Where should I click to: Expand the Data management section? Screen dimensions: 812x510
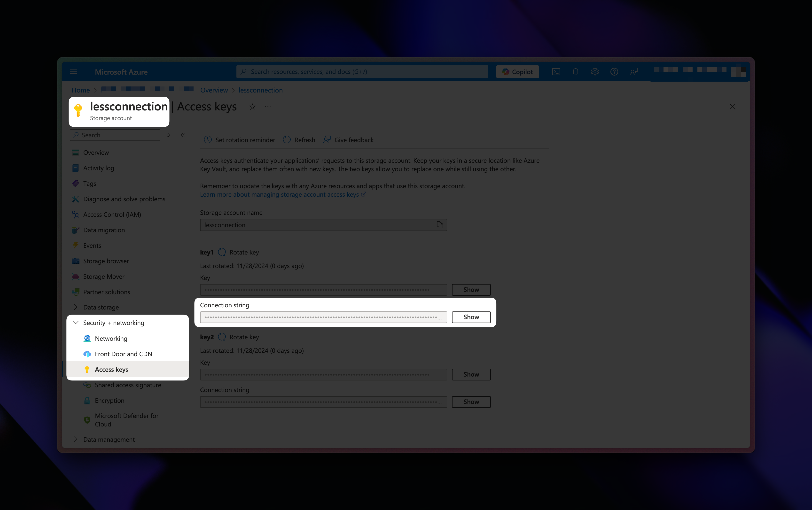tap(76, 439)
